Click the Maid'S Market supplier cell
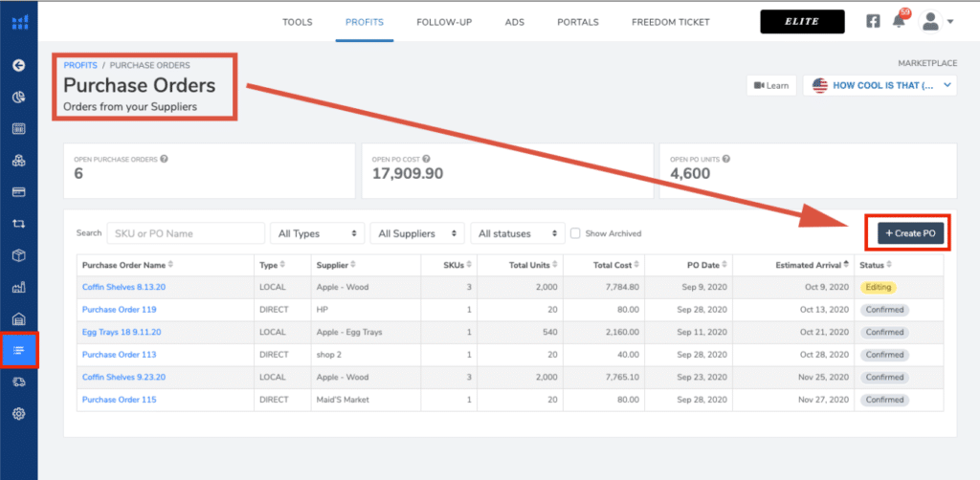 365,400
